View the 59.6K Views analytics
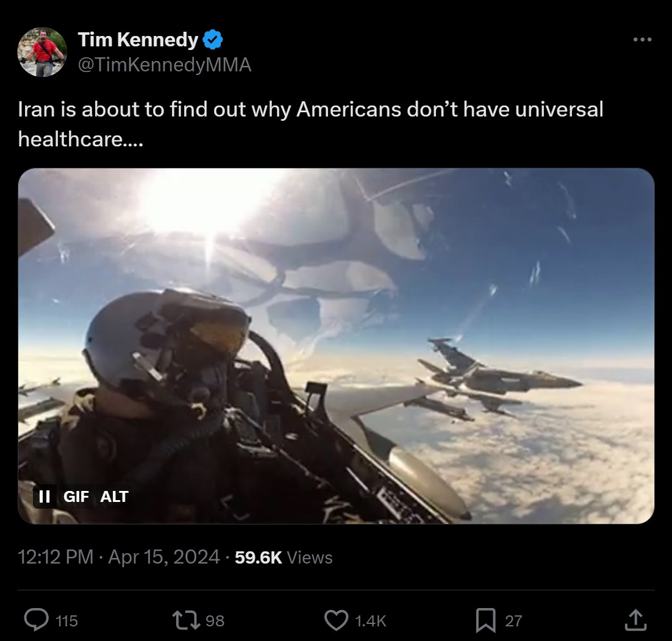Screen dimensions: 672x641 click(284, 557)
